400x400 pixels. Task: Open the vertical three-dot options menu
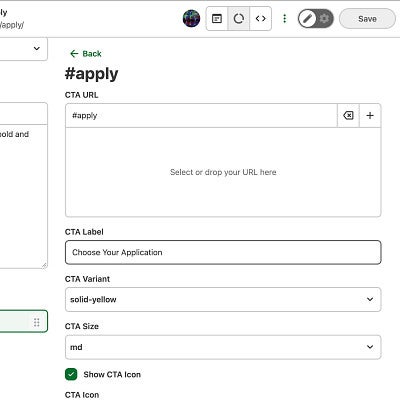pyautogui.click(x=284, y=19)
